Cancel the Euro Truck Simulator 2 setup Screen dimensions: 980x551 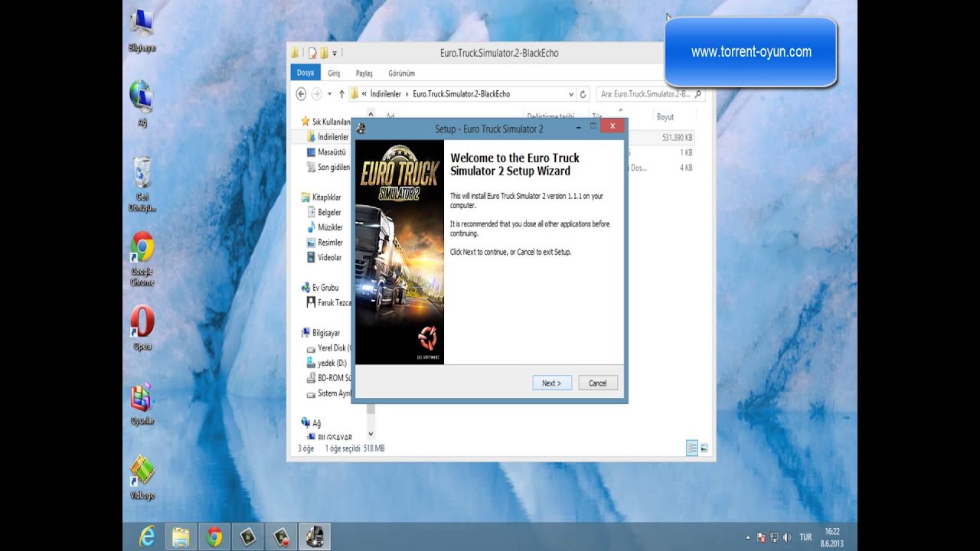click(x=598, y=383)
